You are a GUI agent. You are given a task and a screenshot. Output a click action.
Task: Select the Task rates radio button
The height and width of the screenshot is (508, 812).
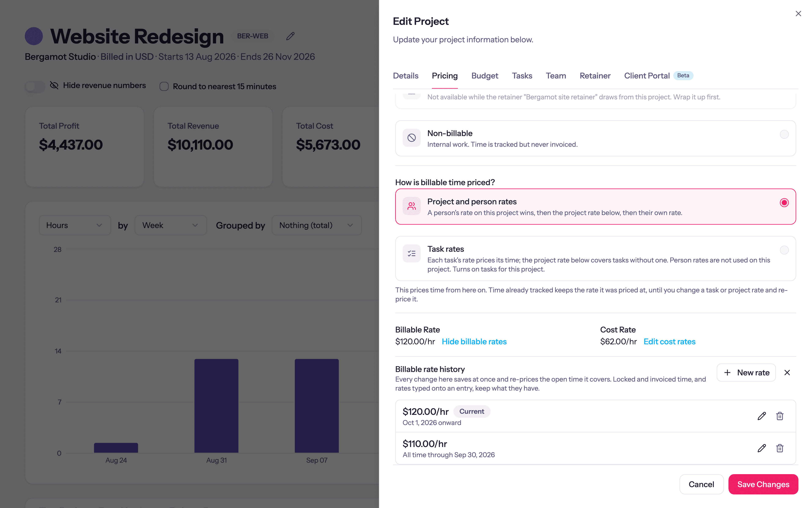tap(784, 250)
